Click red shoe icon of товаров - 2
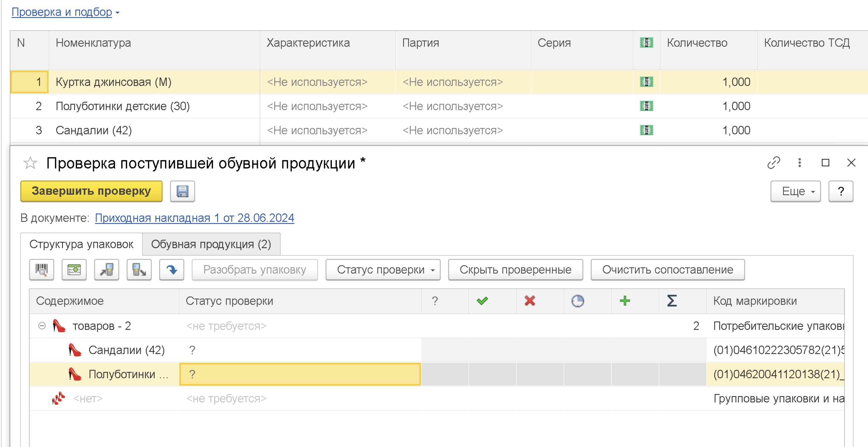 pyautogui.click(x=59, y=326)
